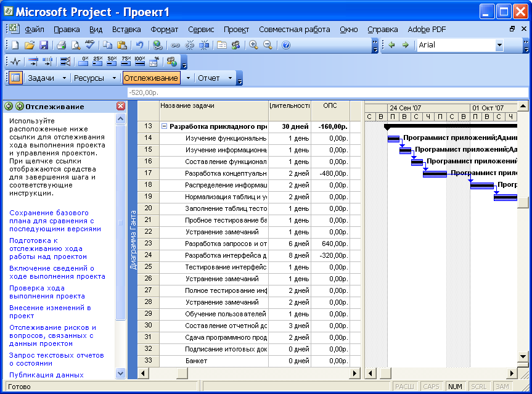Select the Gantt bar for task 17
This screenshot has width=532, height=394.
(435, 174)
